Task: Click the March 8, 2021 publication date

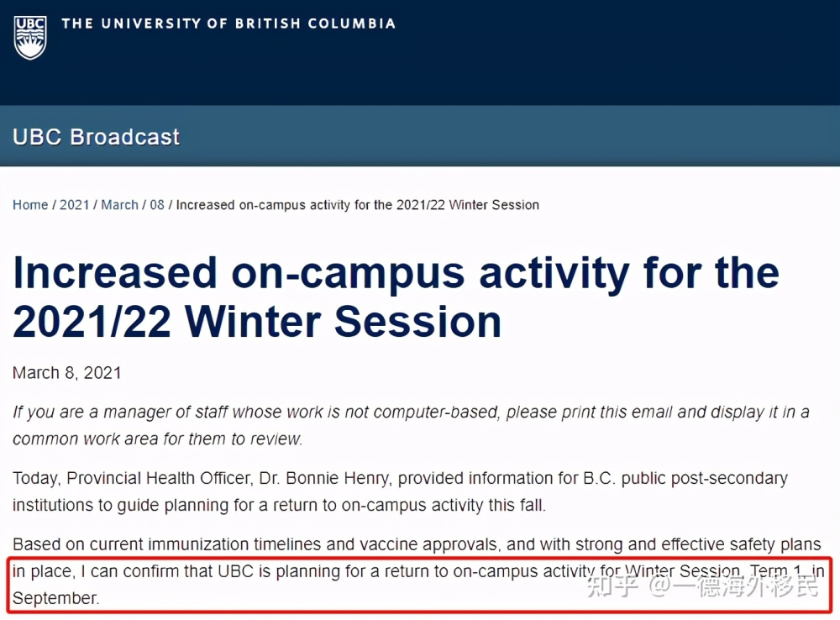Action: pos(67,373)
